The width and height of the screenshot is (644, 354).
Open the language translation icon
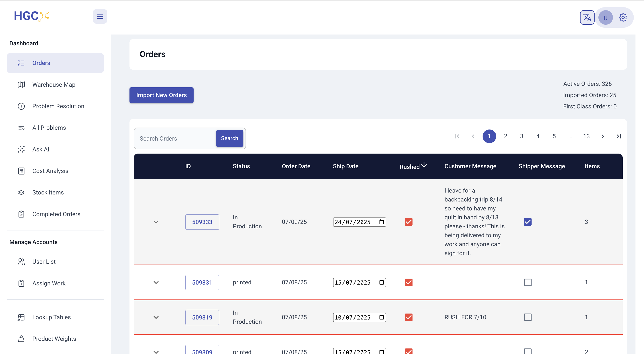tap(587, 17)
